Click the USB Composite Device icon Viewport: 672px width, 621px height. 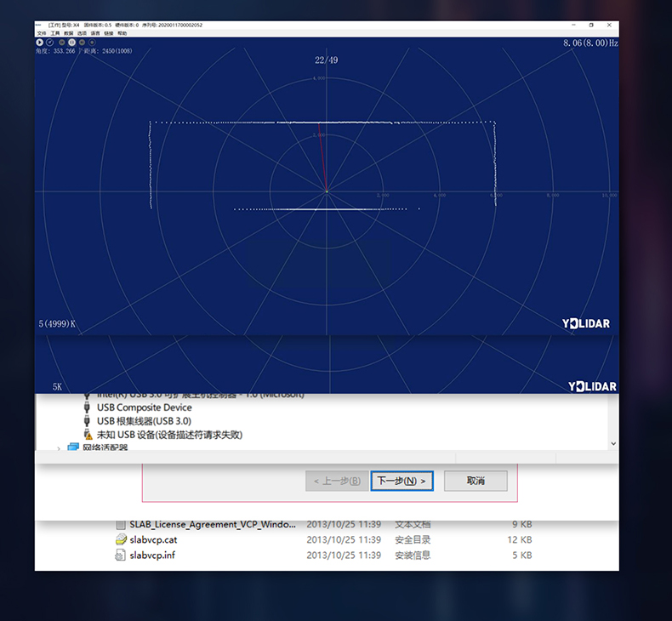pos(87,407)
